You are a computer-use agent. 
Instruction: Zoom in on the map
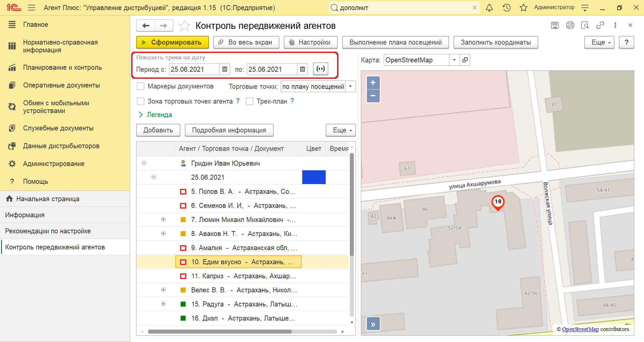point(373,82)
